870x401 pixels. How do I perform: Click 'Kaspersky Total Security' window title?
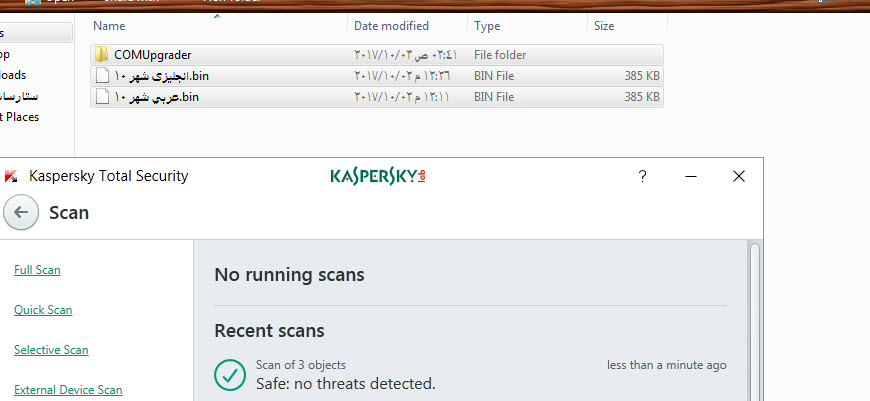(x=109, y=176)
